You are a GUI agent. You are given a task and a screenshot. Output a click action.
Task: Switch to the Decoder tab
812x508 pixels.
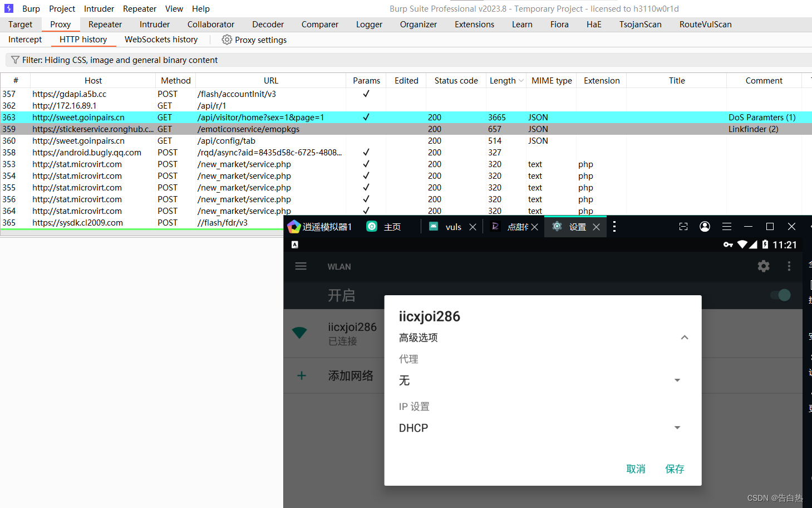pos(268,25)
